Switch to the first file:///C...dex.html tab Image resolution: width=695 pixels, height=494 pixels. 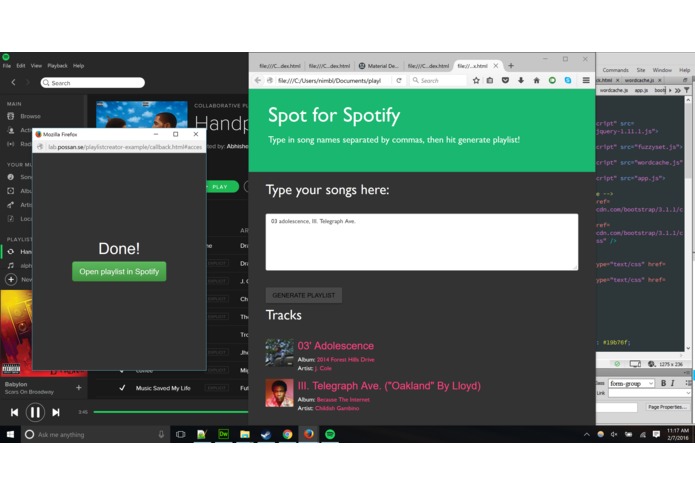coord(280,66)
